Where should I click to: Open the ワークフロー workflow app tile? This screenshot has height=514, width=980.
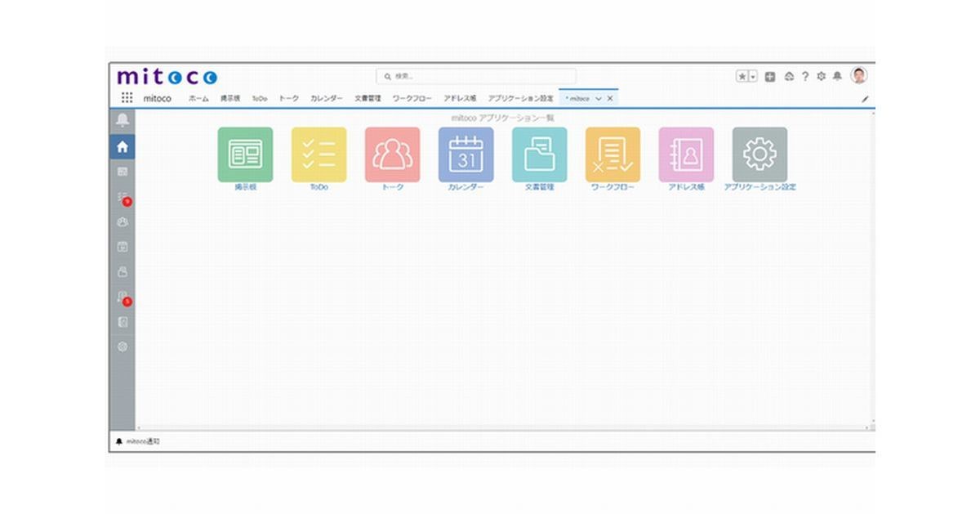(x=612, y=154)
